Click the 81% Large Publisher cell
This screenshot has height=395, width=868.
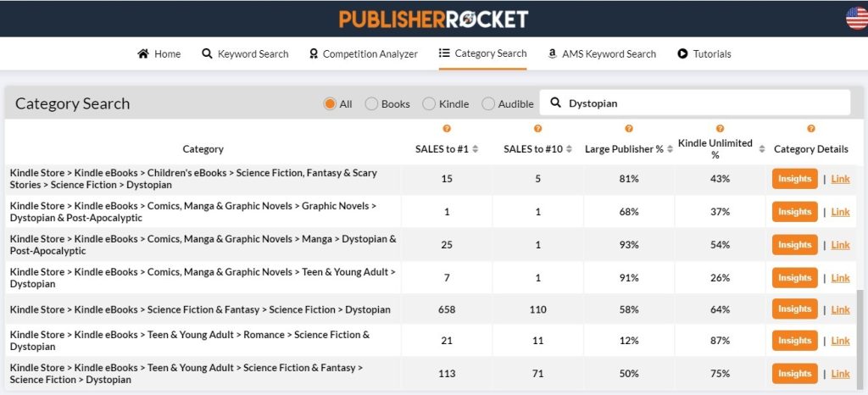(629, 179)
